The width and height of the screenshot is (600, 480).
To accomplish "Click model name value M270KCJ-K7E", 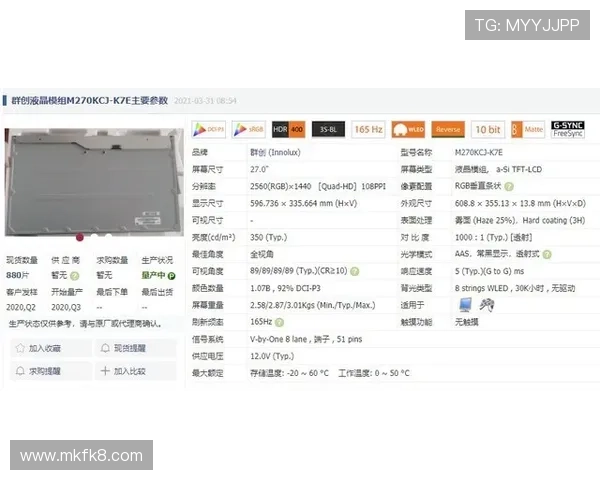I will pos(479,152).
